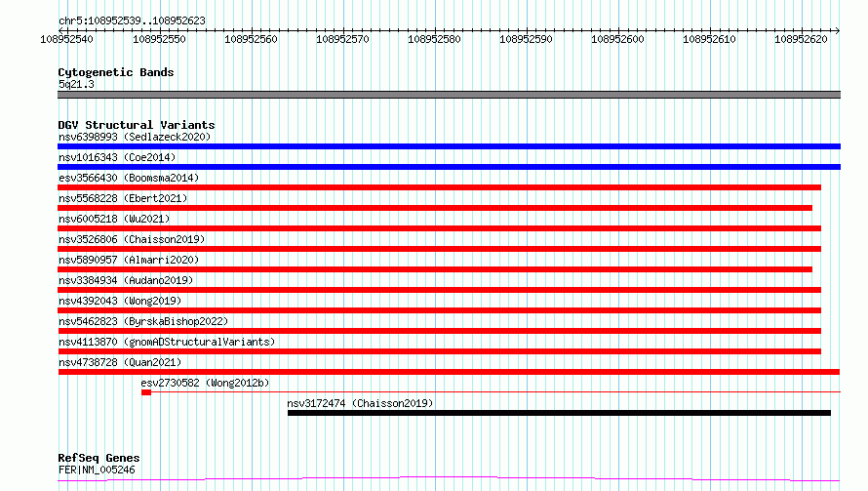This screenshot has height=491, width=868.
Task: Open the FER|NM_005246 gene label
Action: point(97,470)
